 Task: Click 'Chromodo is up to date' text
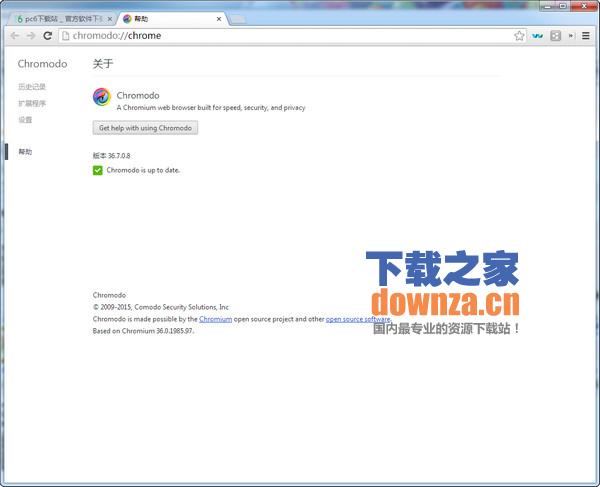click(x=143, y=170)
